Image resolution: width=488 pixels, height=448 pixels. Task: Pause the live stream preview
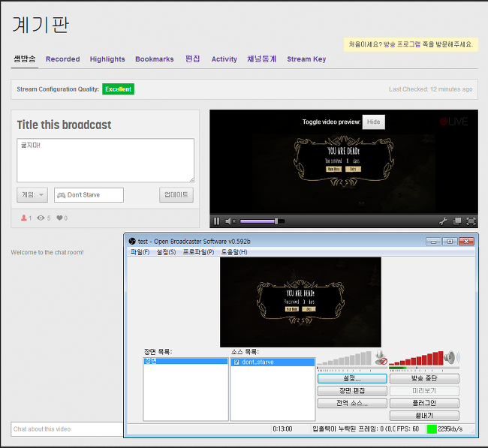217,221
